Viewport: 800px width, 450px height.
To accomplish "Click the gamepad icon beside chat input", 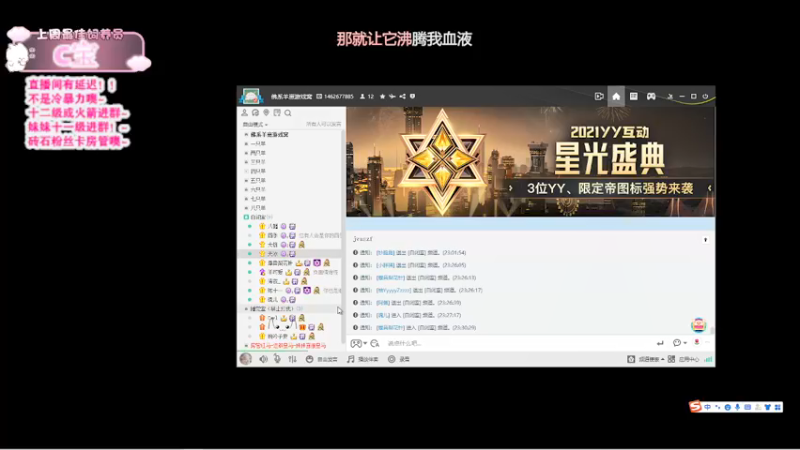I will [356, 343].
